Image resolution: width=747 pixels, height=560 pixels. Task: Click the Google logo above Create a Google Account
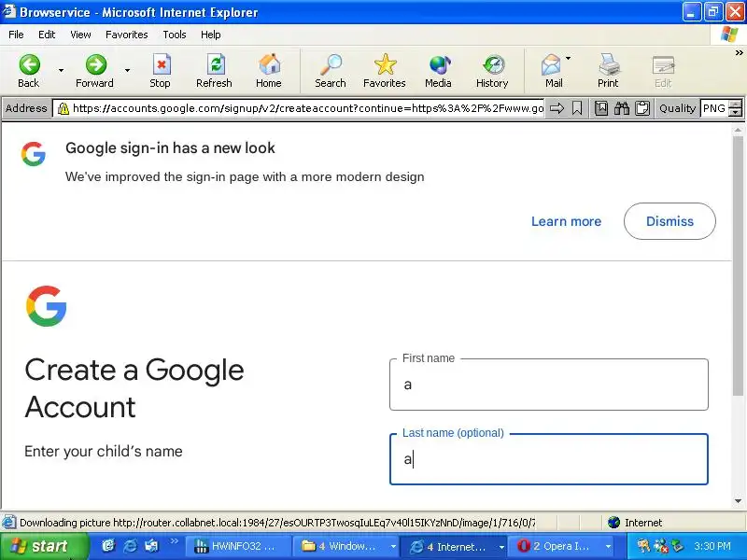tap(46, 306)
